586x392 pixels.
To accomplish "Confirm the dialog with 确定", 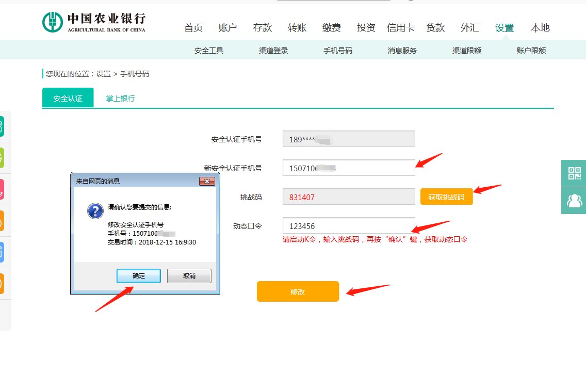I will coord(138,275).
